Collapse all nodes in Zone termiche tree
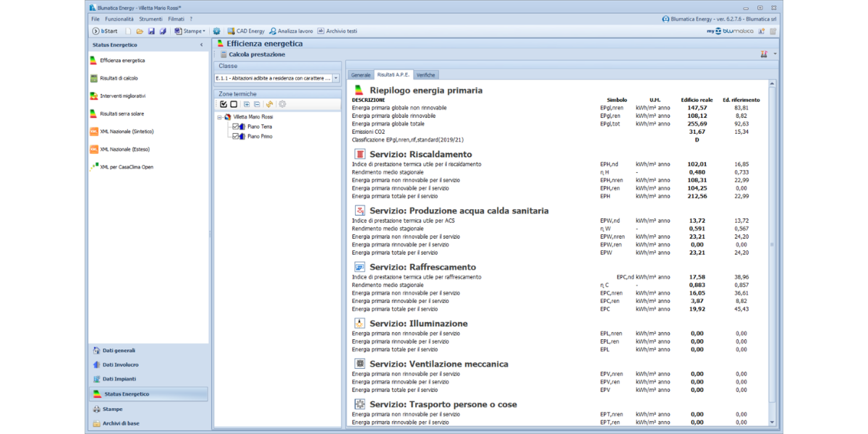The width and height of the screenshot is (868, 434). 257,104
